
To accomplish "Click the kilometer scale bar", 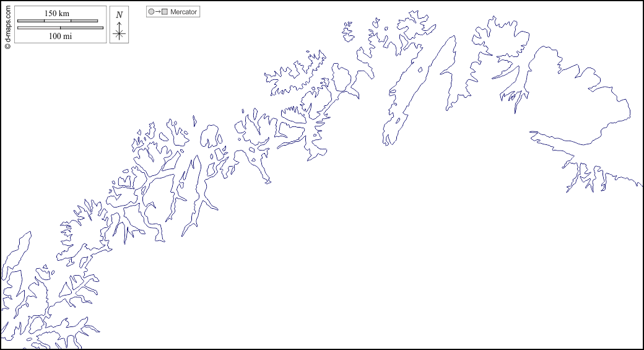I will [58, 20].
